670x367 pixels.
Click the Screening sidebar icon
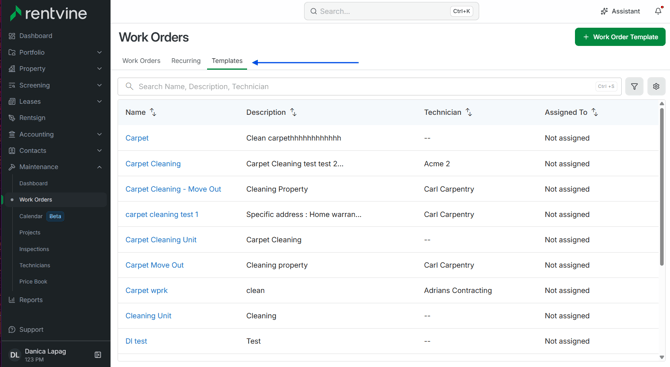pos(12,85)
